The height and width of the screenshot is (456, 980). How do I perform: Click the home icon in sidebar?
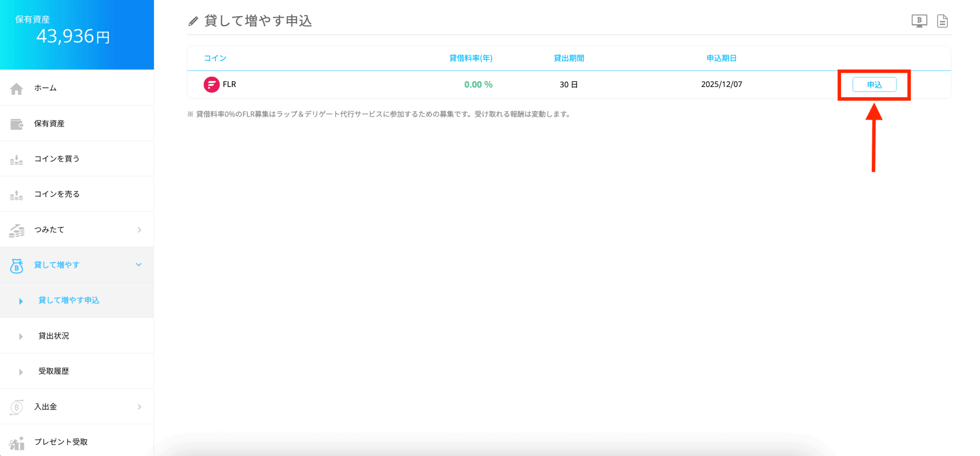[16, 88]
